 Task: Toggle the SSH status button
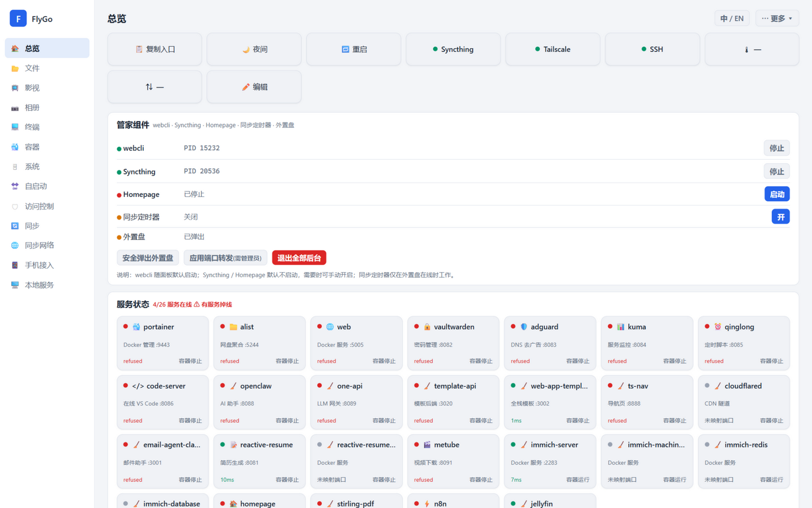tap(652, 49)
